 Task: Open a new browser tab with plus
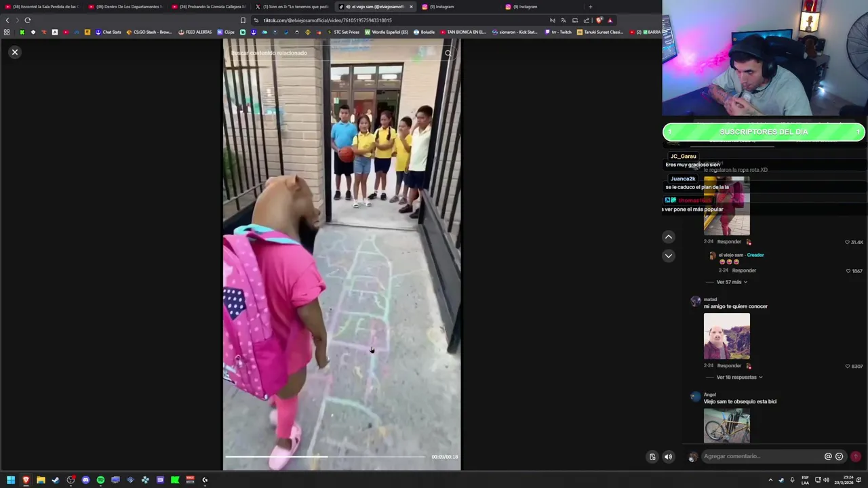(590, 7)
